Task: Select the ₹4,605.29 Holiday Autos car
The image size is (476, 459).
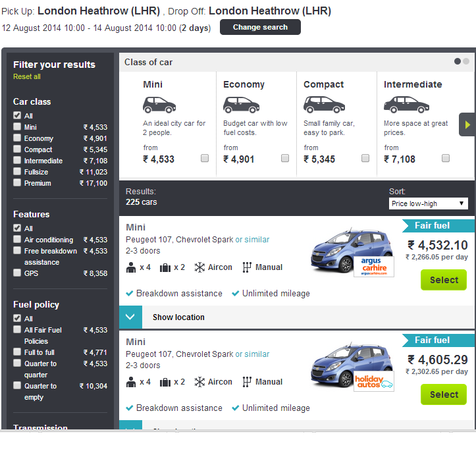Action: tap(444, 394)
